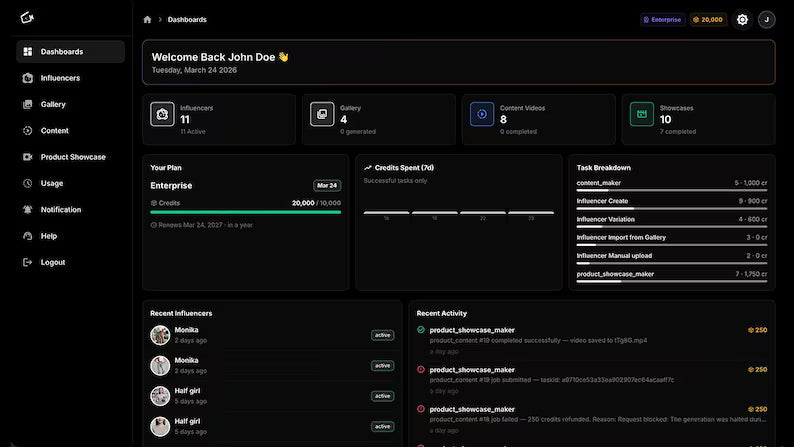The height and width of the screenshot is (447, 794).
Task: Click the 7 completed showcases text
Action: click(x=678, y=132)
